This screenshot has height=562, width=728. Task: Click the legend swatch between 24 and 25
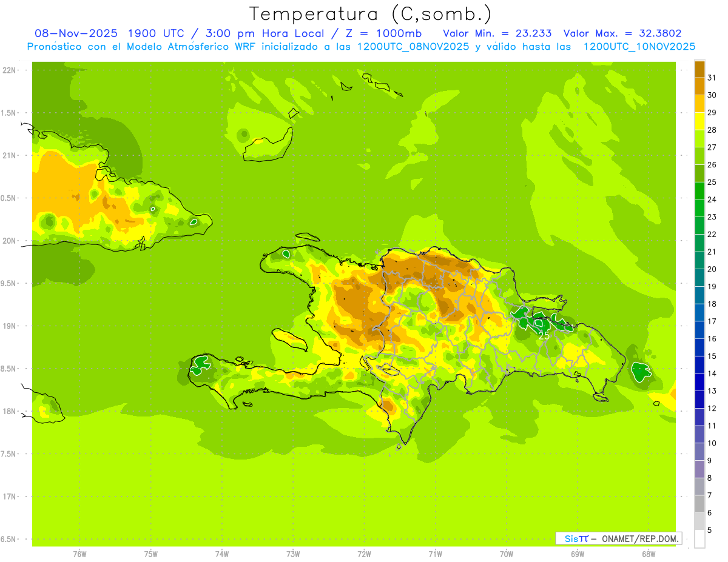[x=699, y=191]
